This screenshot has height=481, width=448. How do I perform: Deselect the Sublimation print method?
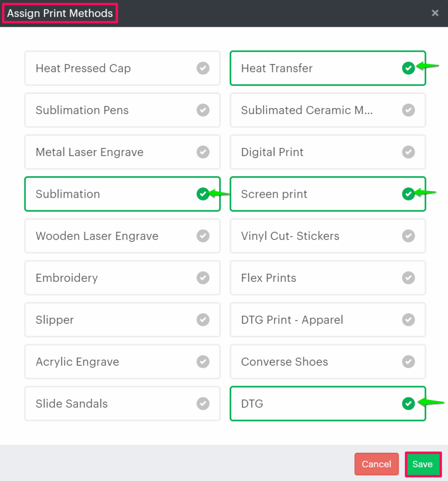pos(203,194)
